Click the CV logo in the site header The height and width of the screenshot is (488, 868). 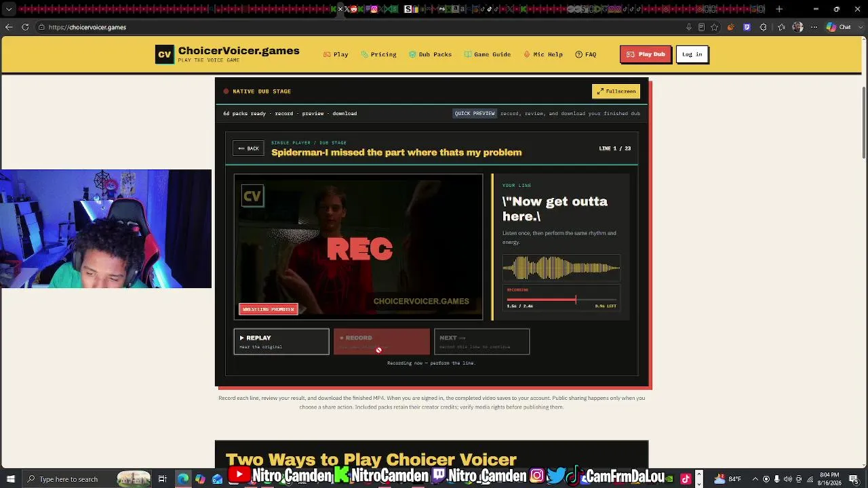click(165, 55)
